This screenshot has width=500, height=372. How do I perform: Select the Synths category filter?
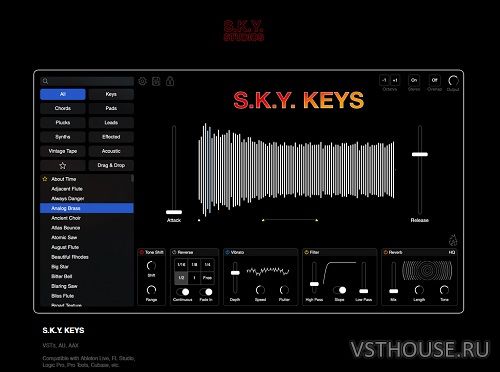click(63, 137)
